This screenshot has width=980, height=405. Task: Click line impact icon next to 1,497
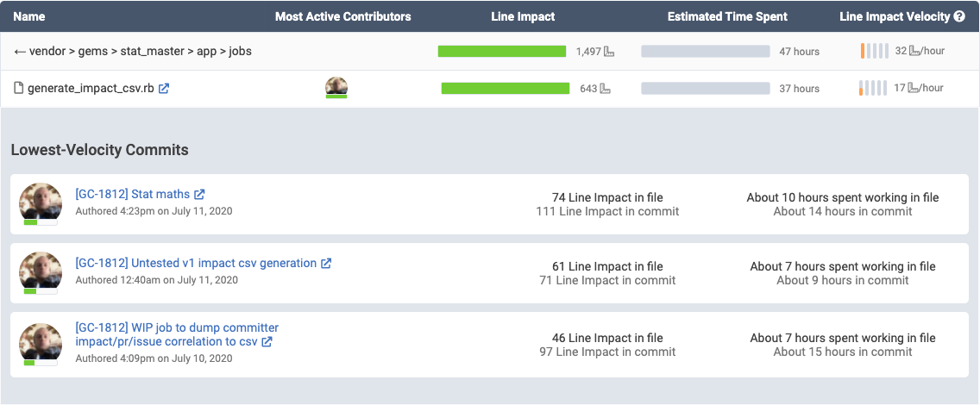(608, 52)
